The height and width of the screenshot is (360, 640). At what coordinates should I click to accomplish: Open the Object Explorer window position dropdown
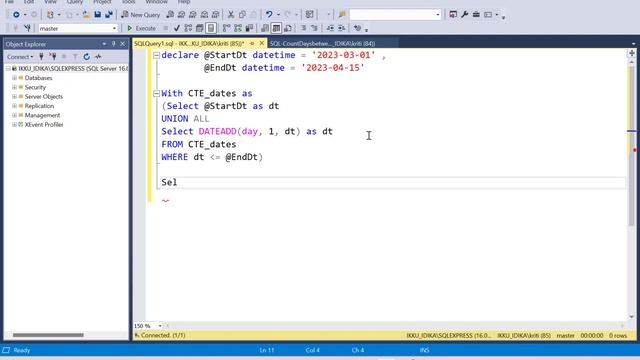[x=104, y=44]
